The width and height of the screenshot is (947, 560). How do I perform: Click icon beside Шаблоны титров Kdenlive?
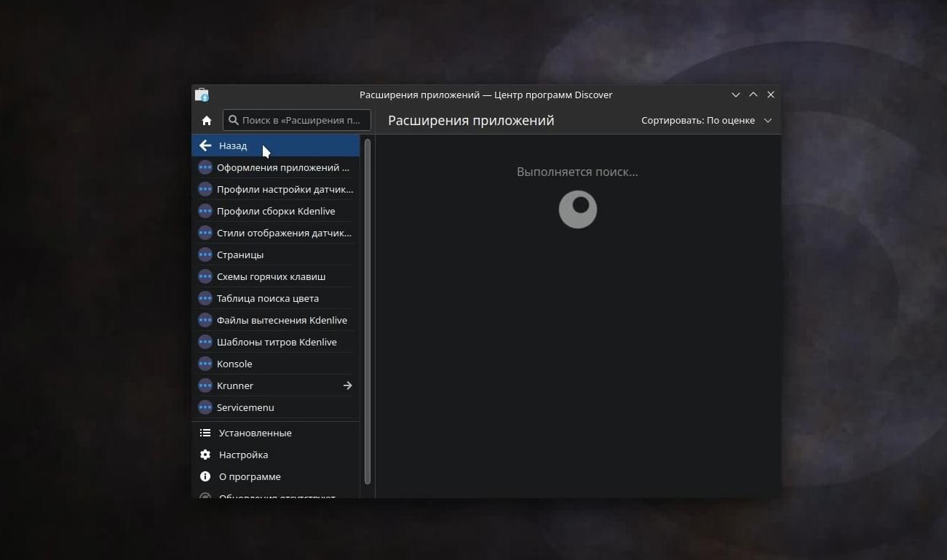205,342
